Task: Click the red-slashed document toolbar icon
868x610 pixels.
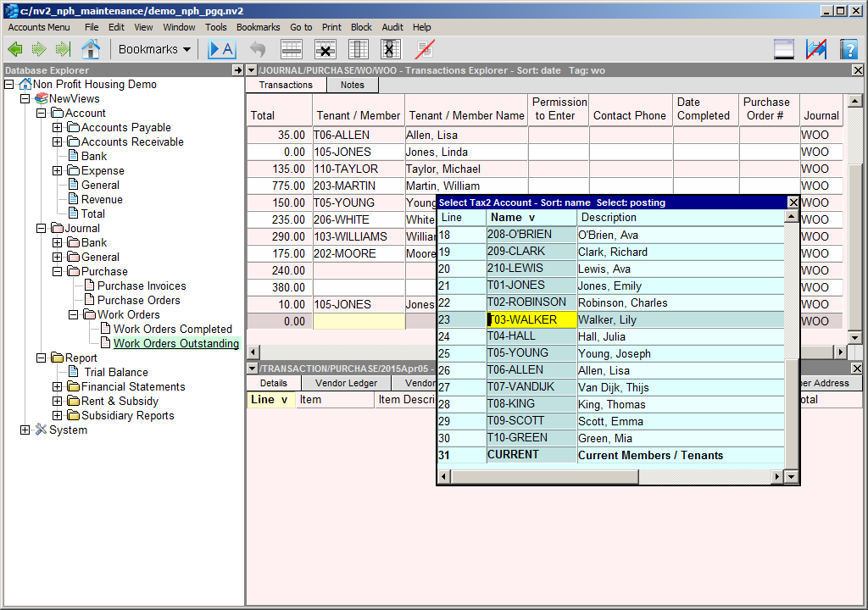Action: click(x=425, y=49)
